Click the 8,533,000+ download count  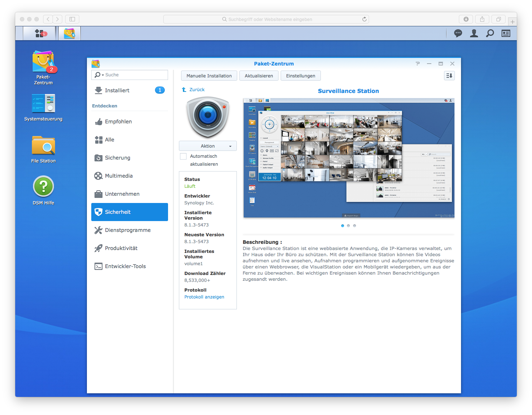point(197,280)
